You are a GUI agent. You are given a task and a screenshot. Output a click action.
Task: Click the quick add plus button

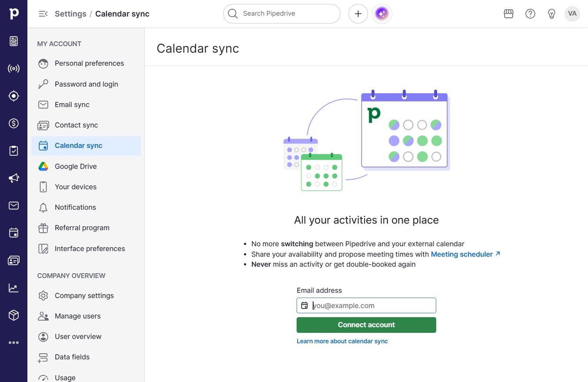[358, 14]
